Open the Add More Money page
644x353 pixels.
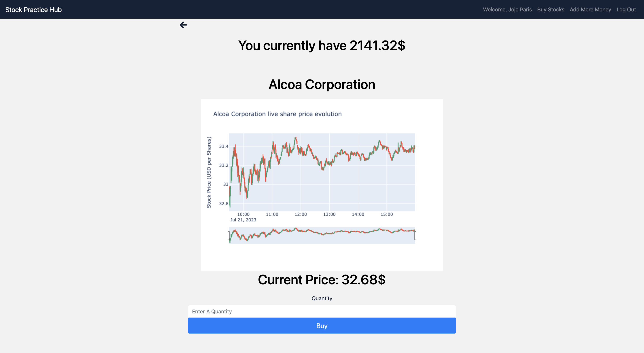[590, 9]
